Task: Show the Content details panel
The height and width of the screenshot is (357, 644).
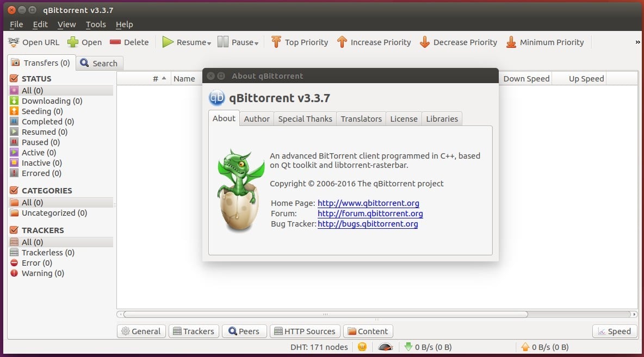Action: (368, 331)
